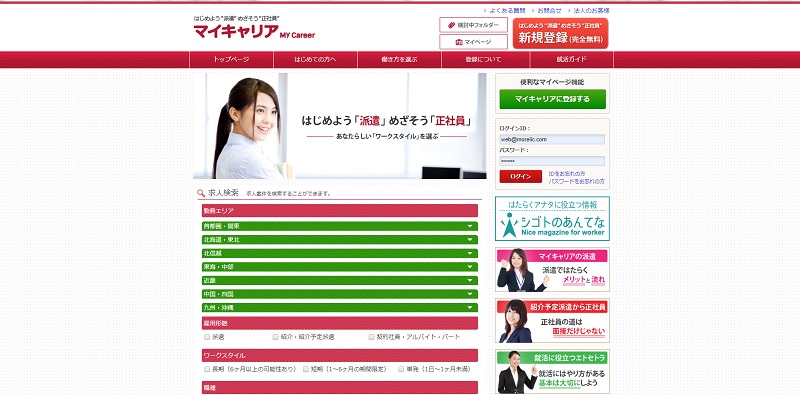
Task: Click the マイキャリア MY Career logo
Action: (254, 32)
